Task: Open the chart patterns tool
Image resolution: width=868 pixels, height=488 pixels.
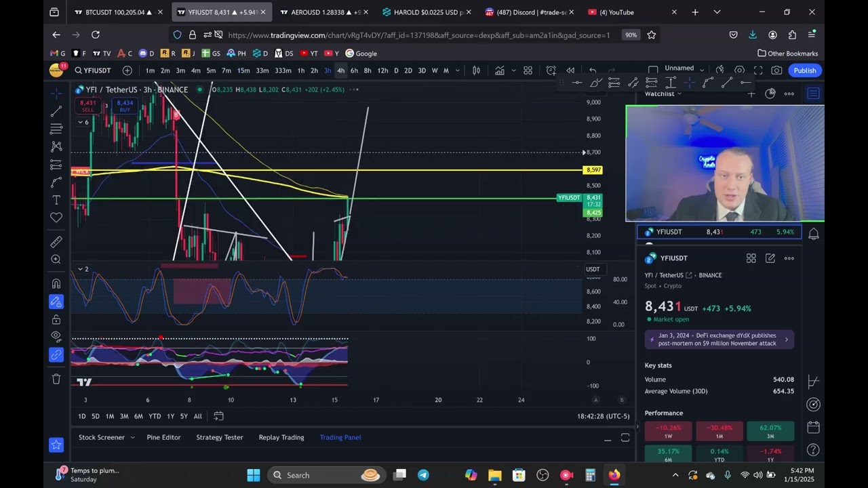Action: click(56, 146)
